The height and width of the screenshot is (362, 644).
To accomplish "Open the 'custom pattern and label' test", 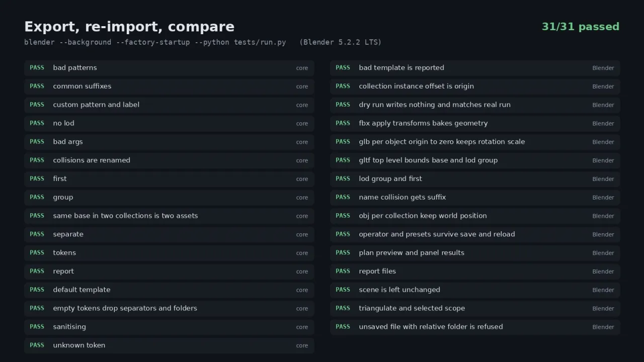I will click(x=169, y=105).
